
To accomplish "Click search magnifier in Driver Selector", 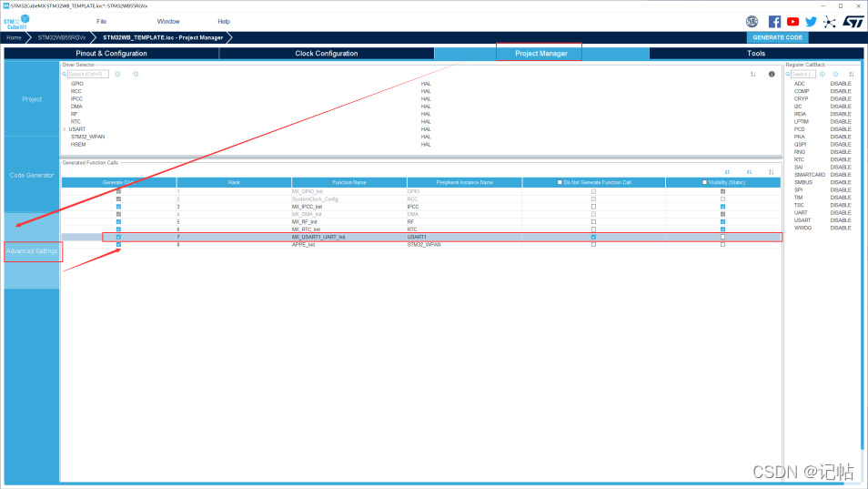I will (x=65, y=74).
